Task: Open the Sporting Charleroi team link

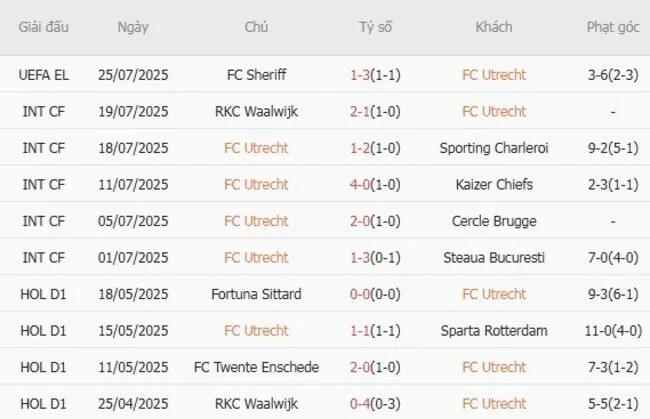Action: [494, 148]
